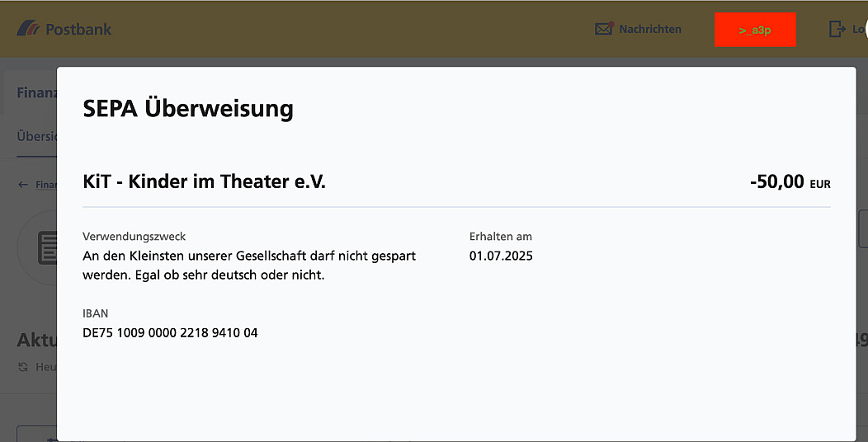Click the Aktuell heading behind the dialog

click(36, 340)
